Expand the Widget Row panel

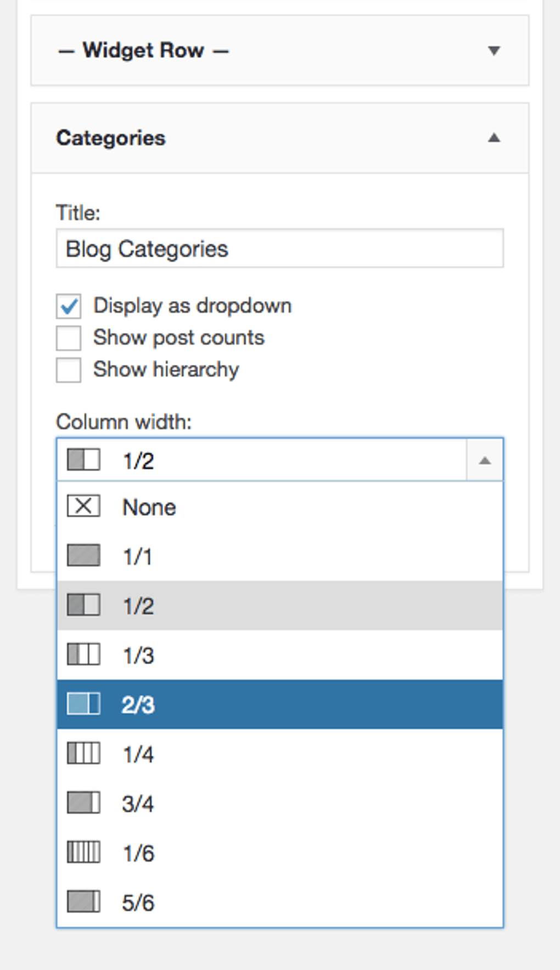(494, 51)
